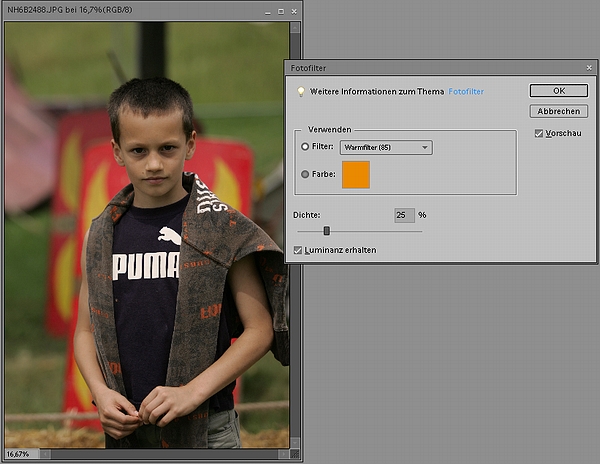Click the horizontal scrollbar right arrow

point(284,454)
